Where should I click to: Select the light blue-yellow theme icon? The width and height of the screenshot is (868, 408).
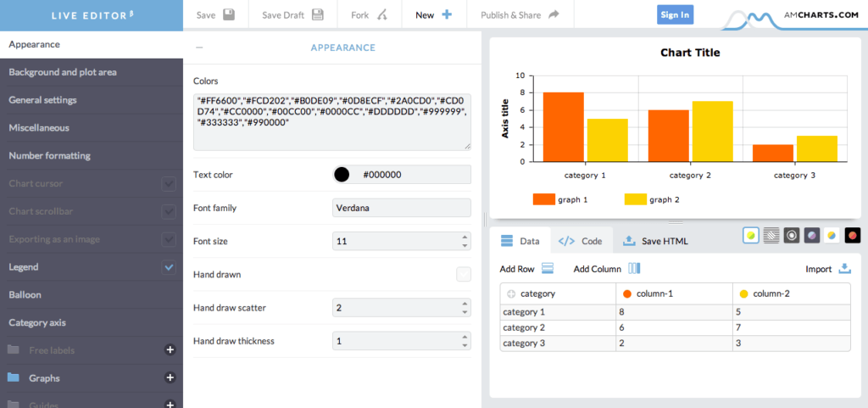pos(832,235)
